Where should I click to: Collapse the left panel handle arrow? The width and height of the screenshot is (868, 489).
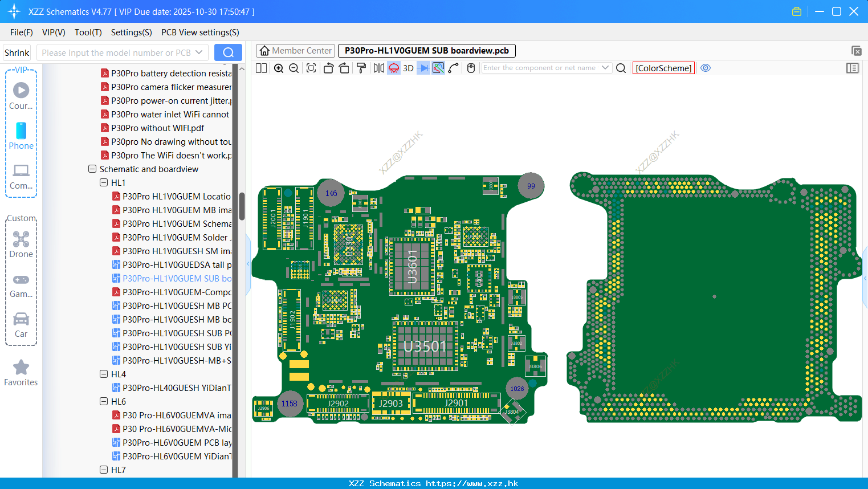248,264
